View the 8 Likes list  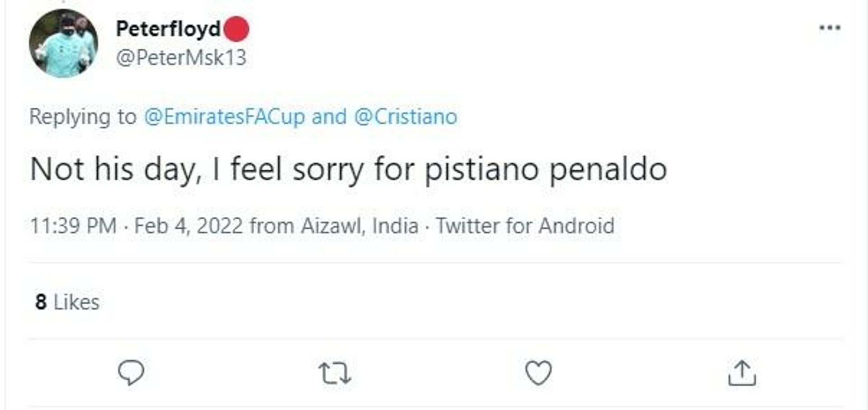click(67, 302)
